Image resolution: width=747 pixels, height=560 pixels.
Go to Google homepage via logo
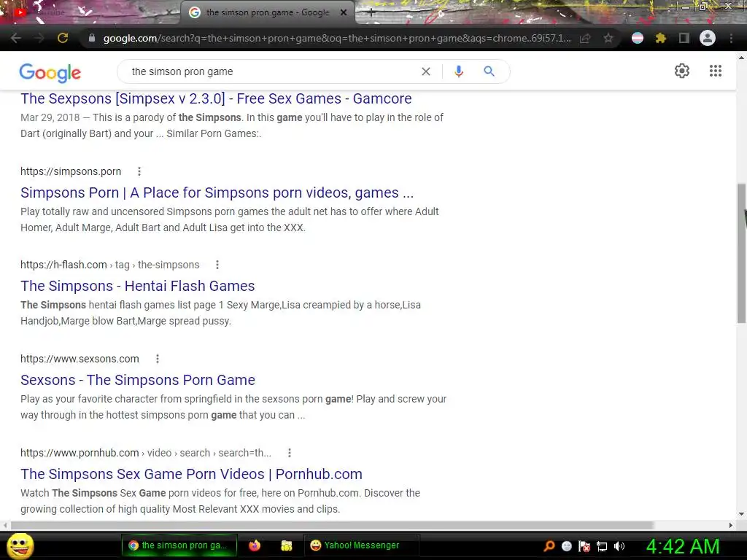point(50,72)
